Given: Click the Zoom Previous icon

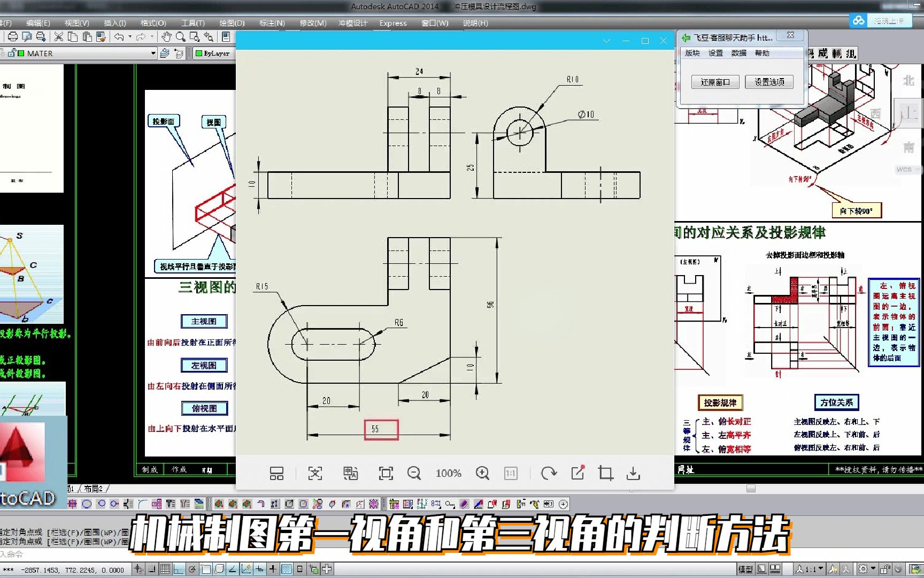Looking at the screenshot, I should pos(209,37).
